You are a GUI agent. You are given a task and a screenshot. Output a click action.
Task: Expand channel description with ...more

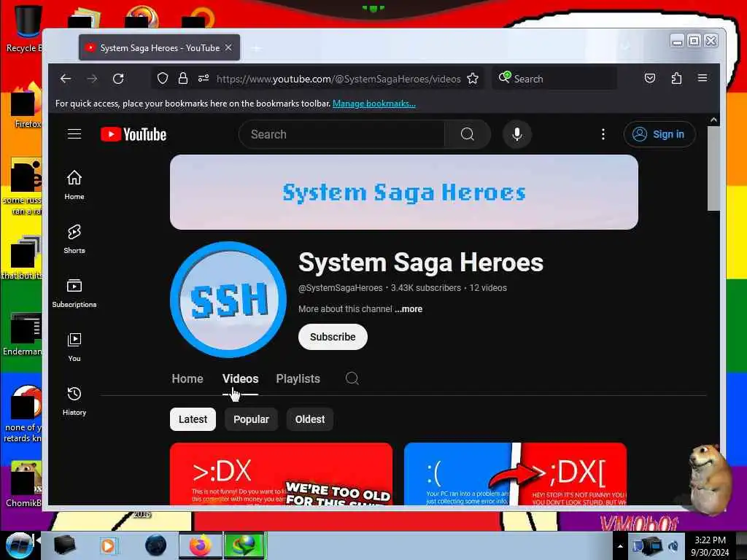pyautogui.click(x=409, y=309)
